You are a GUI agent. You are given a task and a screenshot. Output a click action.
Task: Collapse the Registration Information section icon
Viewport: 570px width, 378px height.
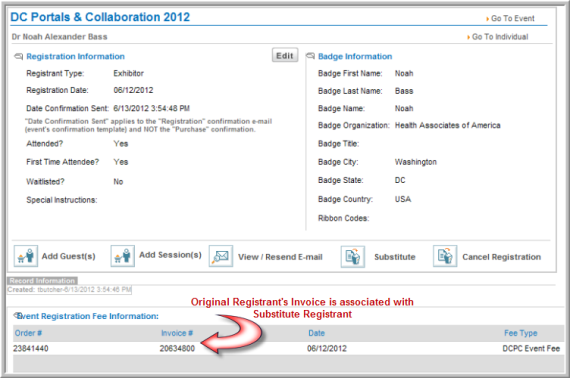pyautogui.click(x=18, y=57)
